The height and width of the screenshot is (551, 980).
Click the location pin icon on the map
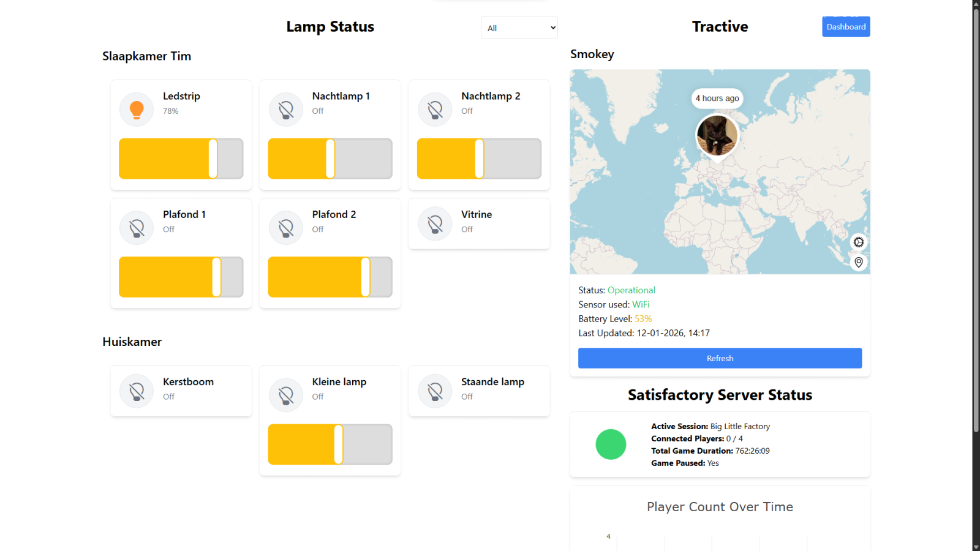(x=858, y=263)
